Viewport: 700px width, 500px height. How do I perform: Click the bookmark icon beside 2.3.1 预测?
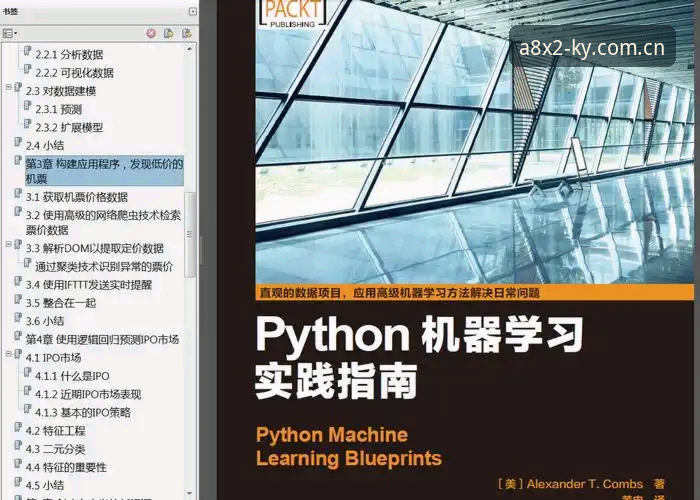pyautogui.click(x=27, y=105)
